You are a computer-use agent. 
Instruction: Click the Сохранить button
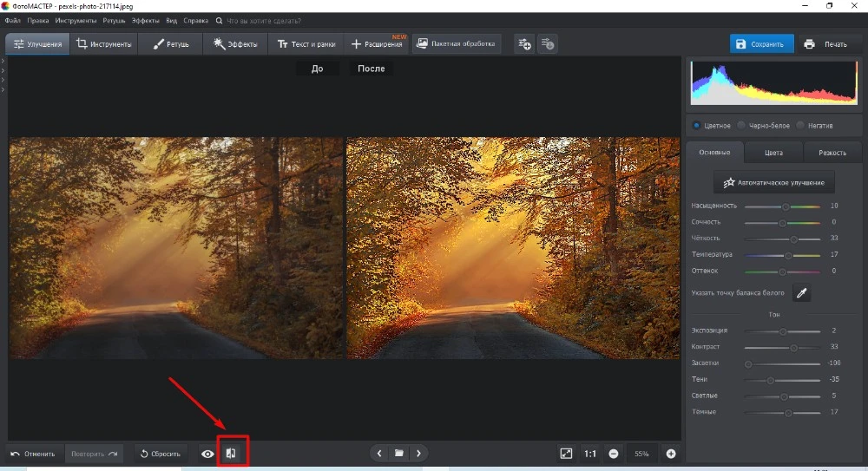[x=761, y=44]
